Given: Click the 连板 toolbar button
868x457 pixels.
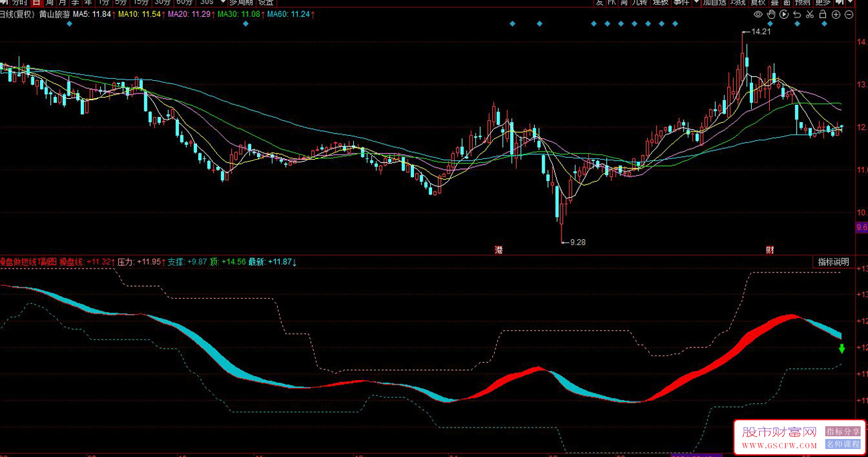Looking at the screenshot, I should click(660, 3).
